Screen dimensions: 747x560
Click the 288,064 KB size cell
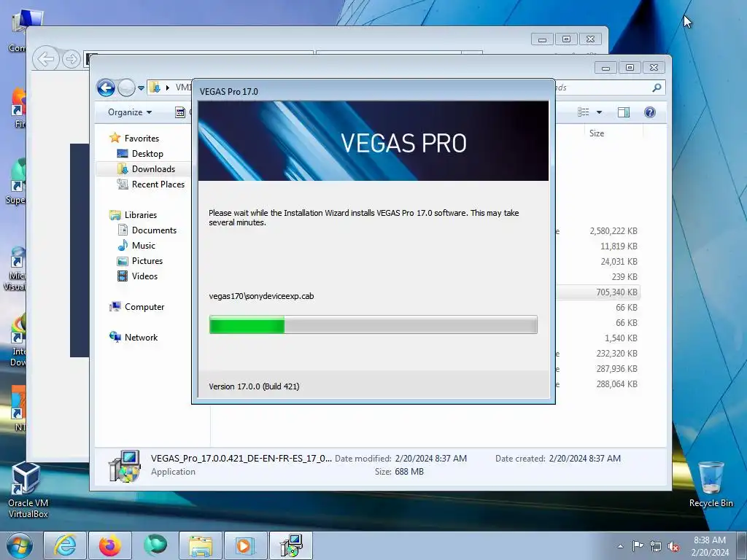[x=616, y=384]
